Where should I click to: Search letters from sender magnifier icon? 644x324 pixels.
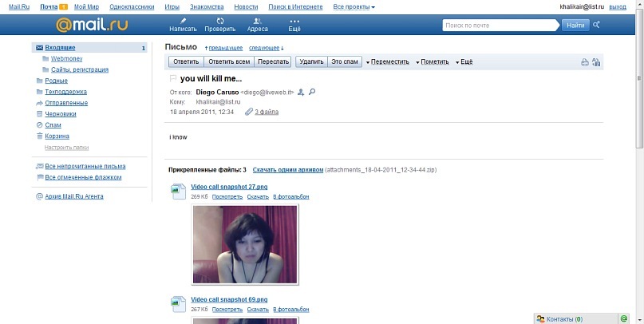(x=312, y=92)
